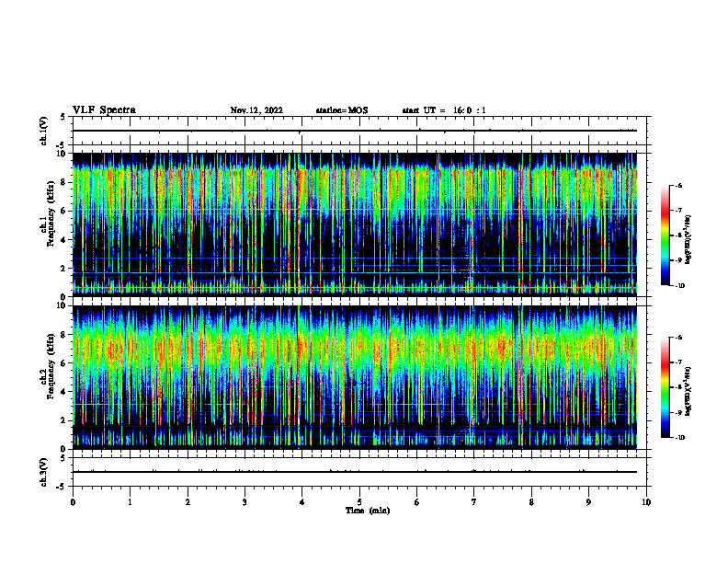This screenshot has width=728, height=563.
Task: Click the "5" tick on ch.3(V) axis
Action: [63, 458]
